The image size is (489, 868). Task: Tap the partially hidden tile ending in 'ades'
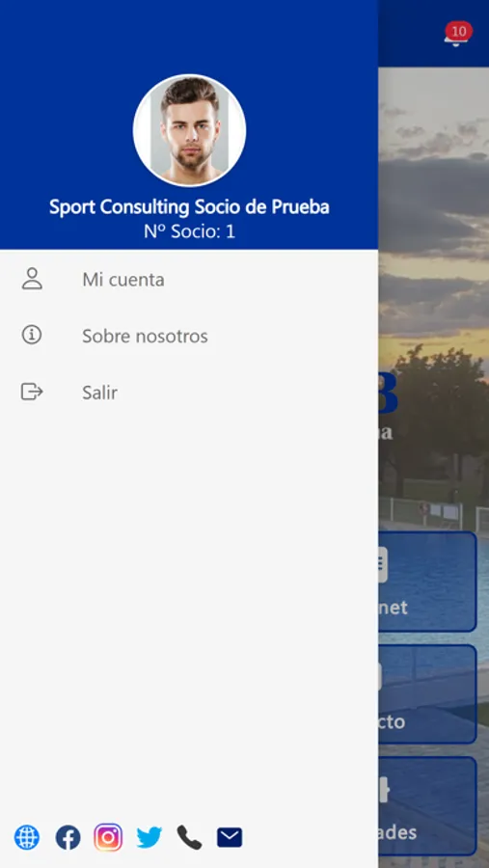click(x=427, y=806)
